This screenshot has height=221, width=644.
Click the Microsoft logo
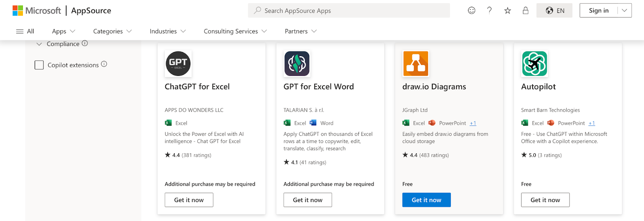(x=37, y=10)
